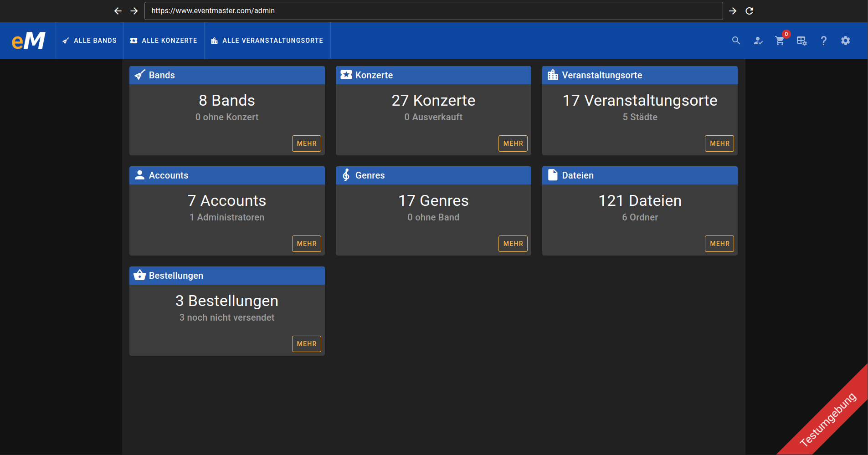
Task: Click the browser address bar
Action: 433,10
